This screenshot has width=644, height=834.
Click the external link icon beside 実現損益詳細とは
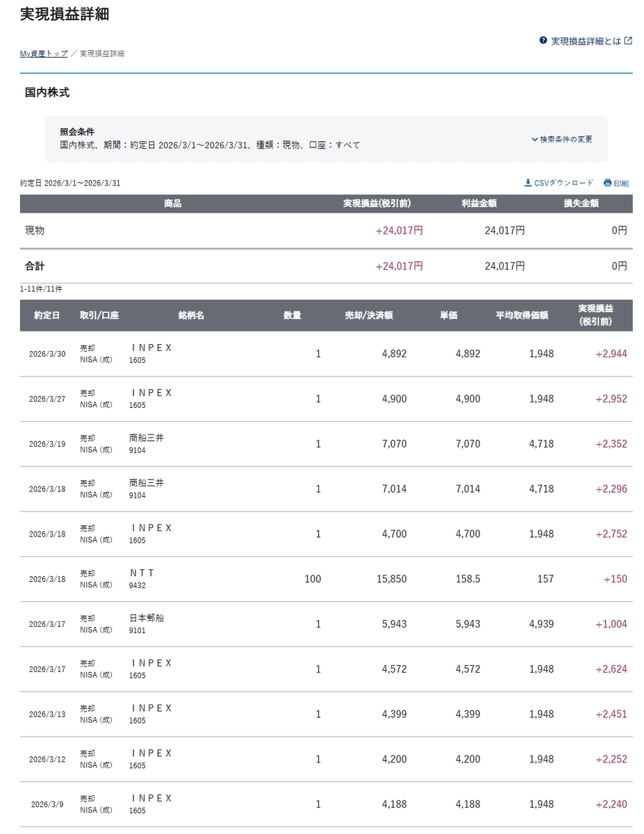click(x=628, y=40)
